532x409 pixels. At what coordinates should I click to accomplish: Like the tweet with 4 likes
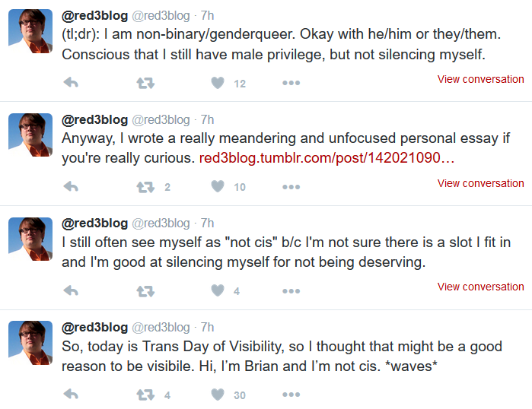click(x=218, y=290)
